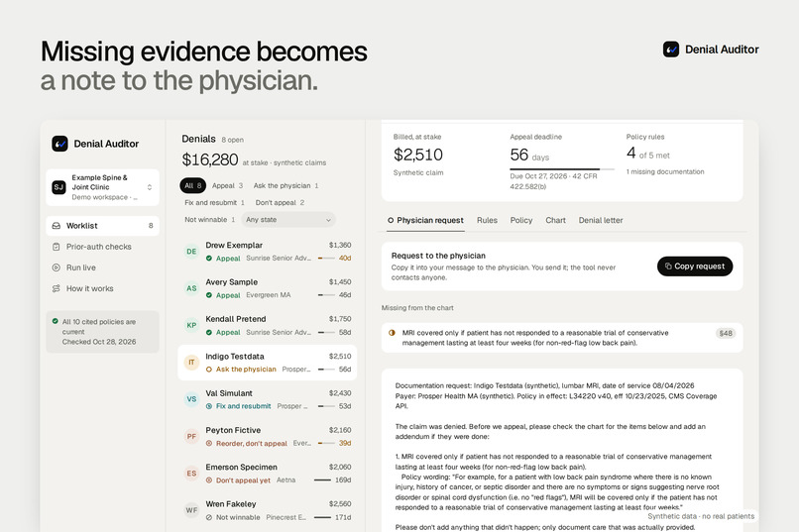The height and width of the screenshot is (532, 799).
Task: Click the '$2,510' billed amount
Action: tap(418, 155)
